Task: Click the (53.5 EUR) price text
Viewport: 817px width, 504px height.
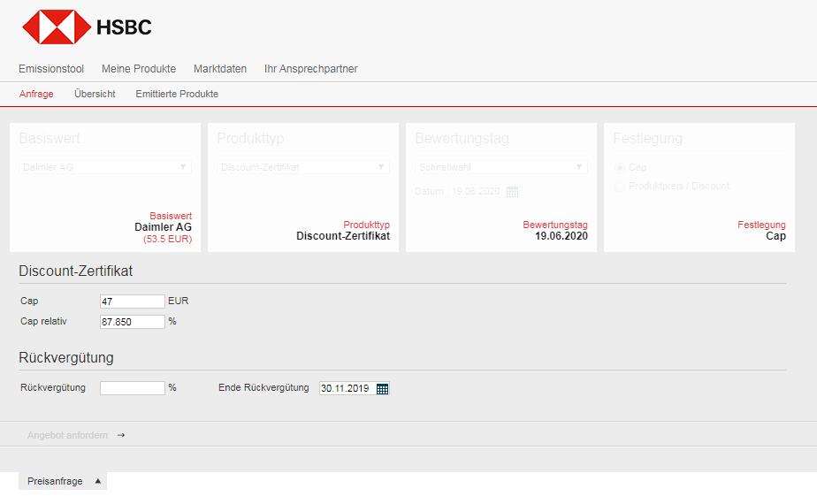Action: [x=167, y=240]
